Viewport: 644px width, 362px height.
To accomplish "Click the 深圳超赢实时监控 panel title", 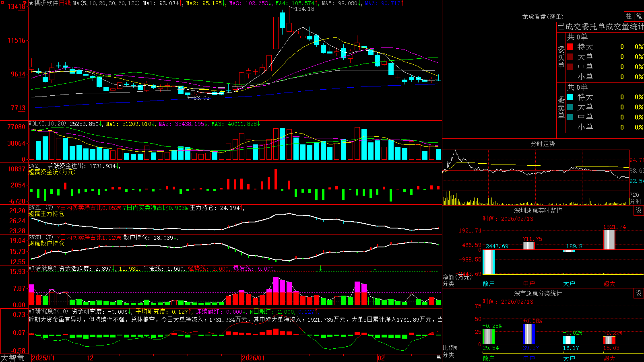I will [x=538, y=210].
